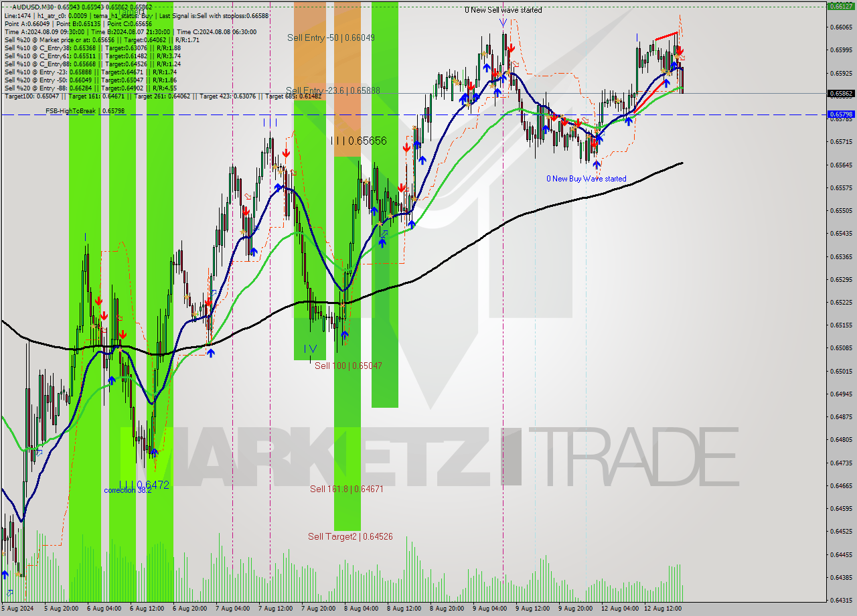The width and height of the screenshot is (857, 616).
Task: Click the 'Sell %10 @ Entry -23: 0.65888' line
Action: coord(90,72)
